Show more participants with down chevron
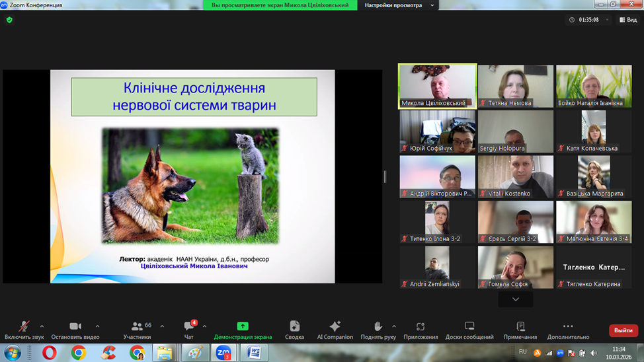 tap(516, 299)
